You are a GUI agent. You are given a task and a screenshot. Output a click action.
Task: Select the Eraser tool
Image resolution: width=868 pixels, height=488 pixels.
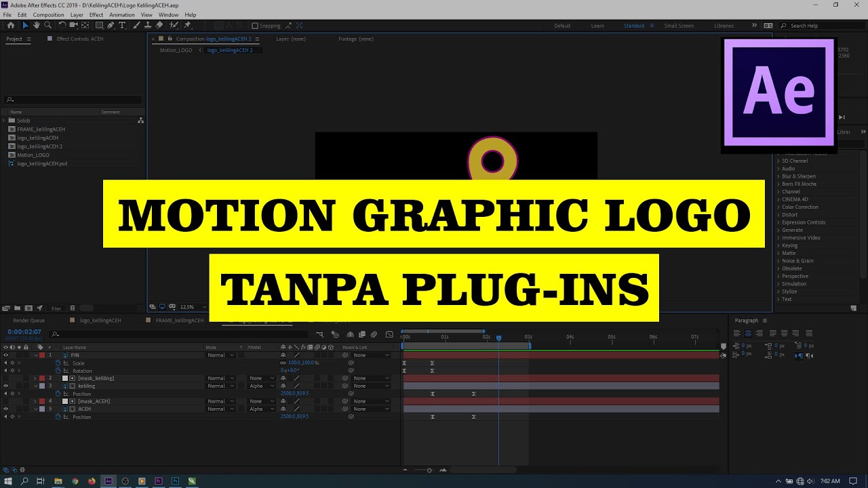(159, 25)
